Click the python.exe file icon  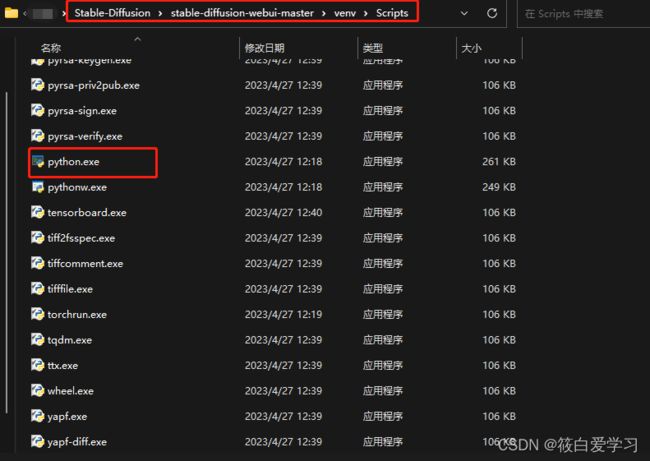click(x=38, y=161)
